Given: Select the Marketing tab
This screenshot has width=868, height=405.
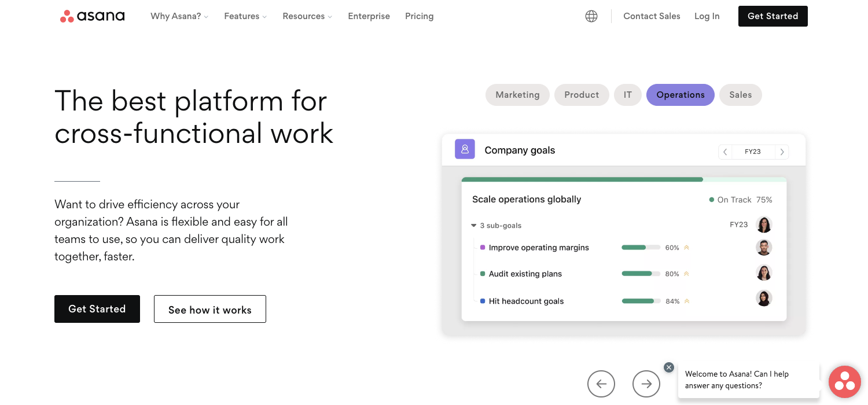Looking at the screenshot, I should click(517, 95).
